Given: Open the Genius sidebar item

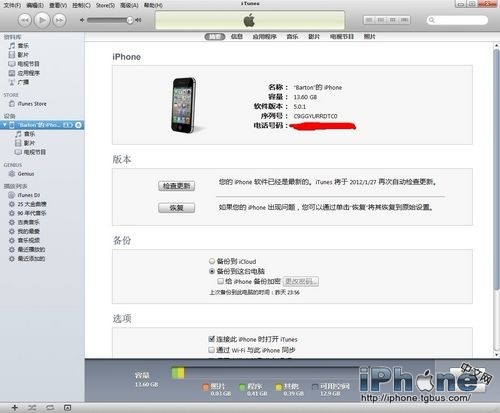Looking at the screenshot, I should (26, 174).
